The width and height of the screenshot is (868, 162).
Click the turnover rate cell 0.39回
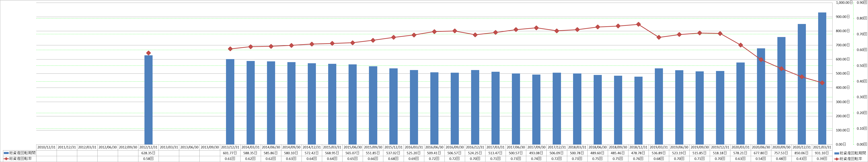pyautogui.click(x=822, y=159)
